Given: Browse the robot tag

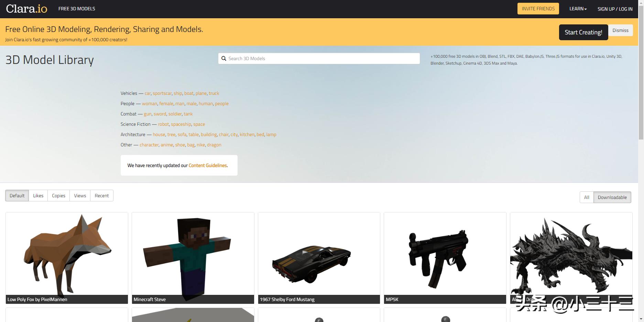Looking at the screenshot, I should click(163, 124).
